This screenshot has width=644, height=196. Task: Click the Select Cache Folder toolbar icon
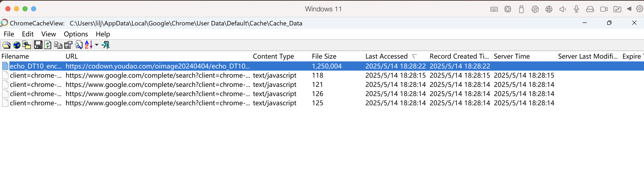click(6, 45)
